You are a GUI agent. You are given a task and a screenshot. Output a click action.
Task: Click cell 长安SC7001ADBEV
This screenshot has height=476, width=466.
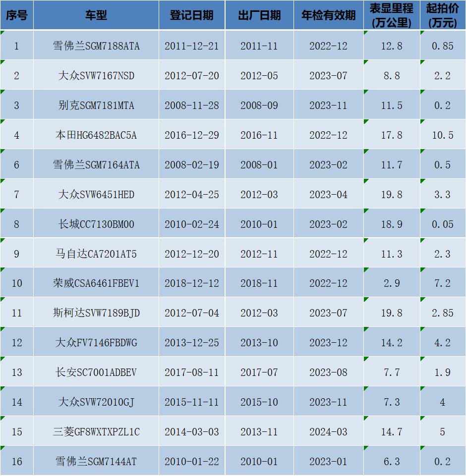coord(96,372)
